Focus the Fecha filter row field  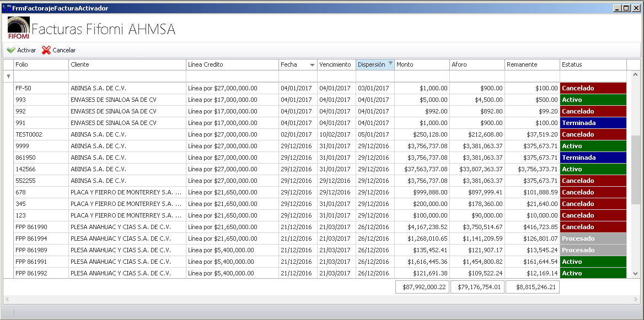298,77
